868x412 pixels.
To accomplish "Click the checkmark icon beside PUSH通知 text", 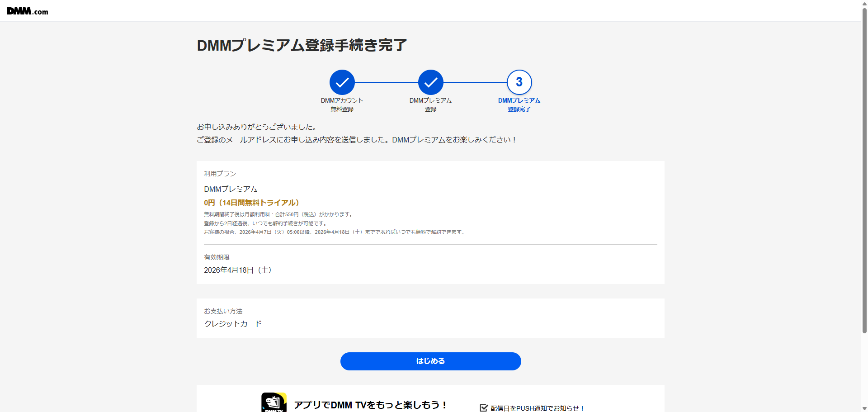I will pyautogui.click(x=484, y=408).
